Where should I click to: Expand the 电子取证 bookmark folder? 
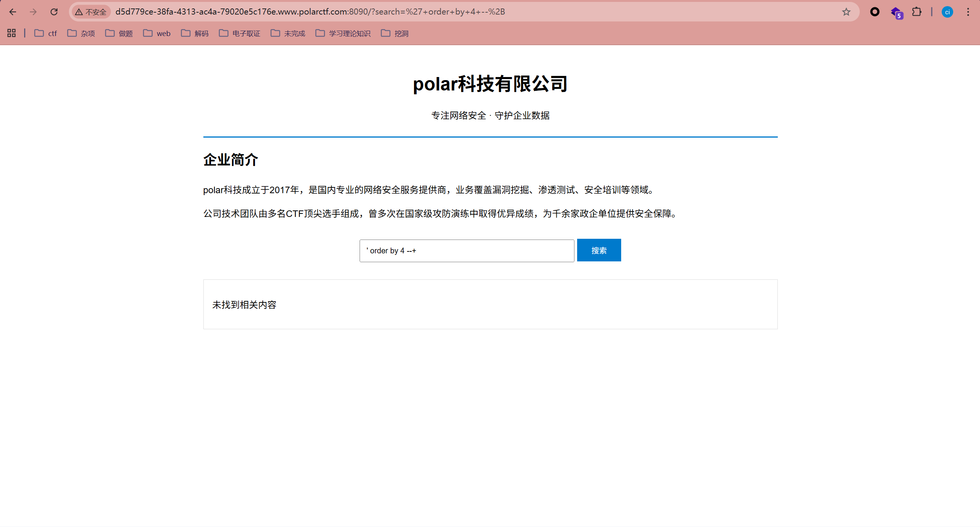click(239, 33)
